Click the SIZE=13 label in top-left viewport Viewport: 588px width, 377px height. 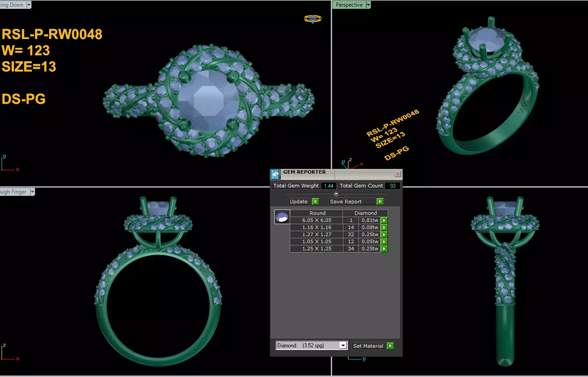[x=29, y=66]
